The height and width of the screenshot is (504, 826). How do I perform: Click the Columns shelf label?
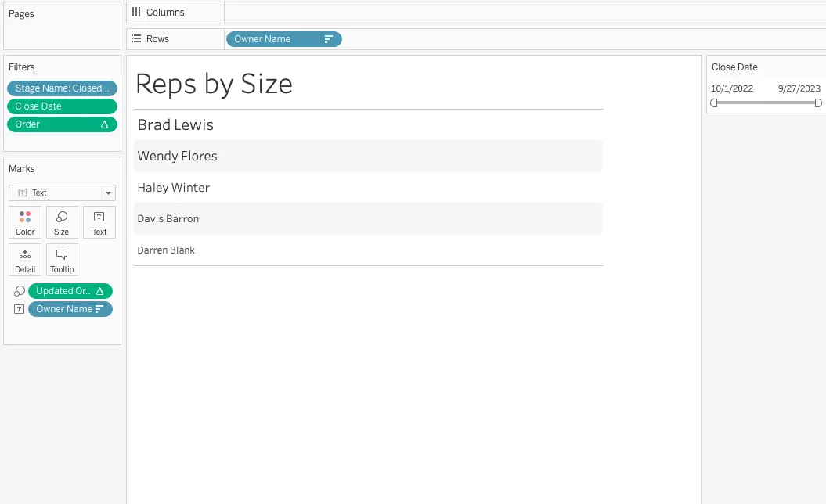(x=165, y=13)
